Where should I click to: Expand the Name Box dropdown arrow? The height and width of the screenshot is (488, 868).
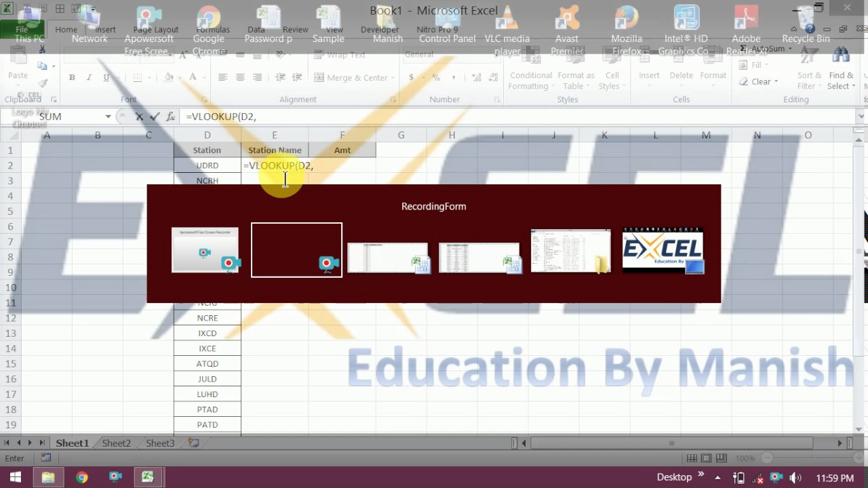pyautogui.click(x=108, y=117)
